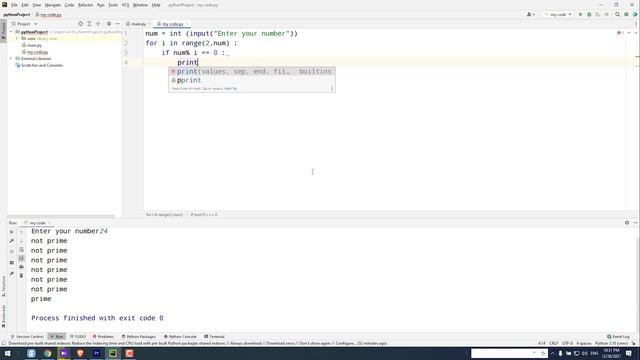The image size is (640, 360).
Task: Open the my code run configuration dropdown
Action: pyautogui.click(x=558, y=14)
